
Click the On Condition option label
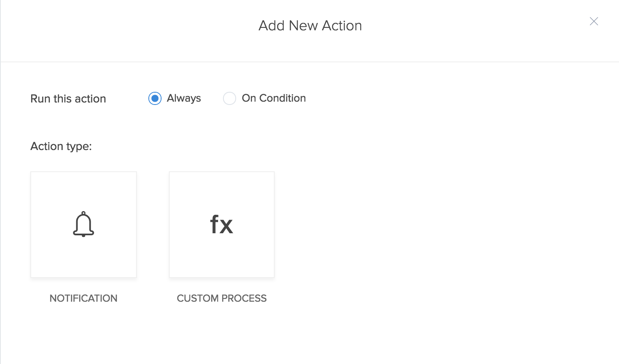(x=273, y=98)
